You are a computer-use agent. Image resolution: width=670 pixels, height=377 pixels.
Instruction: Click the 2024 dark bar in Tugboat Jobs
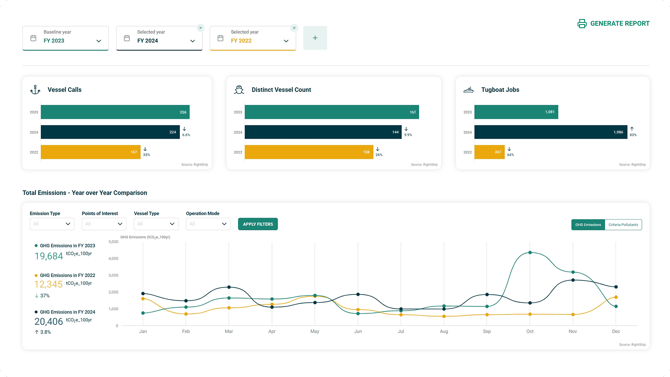[551, 132]
